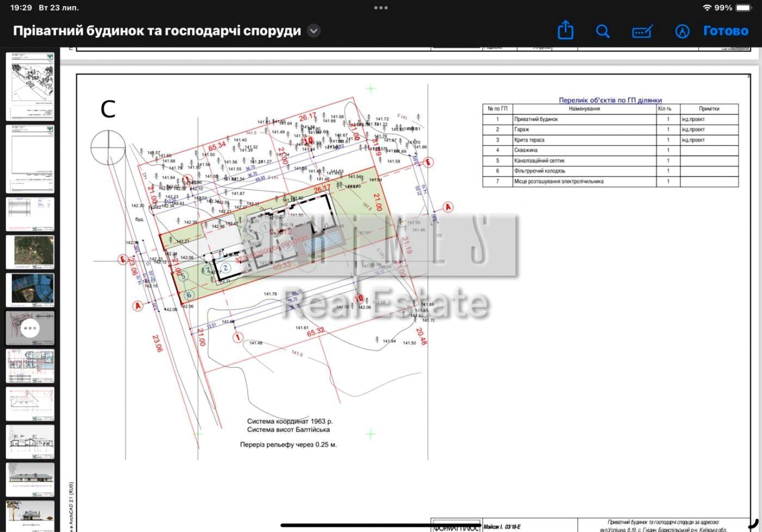This screenshot has height=532, width=762.
Task: Open search with magnifying glass icon
Action: tap(603, 31)
